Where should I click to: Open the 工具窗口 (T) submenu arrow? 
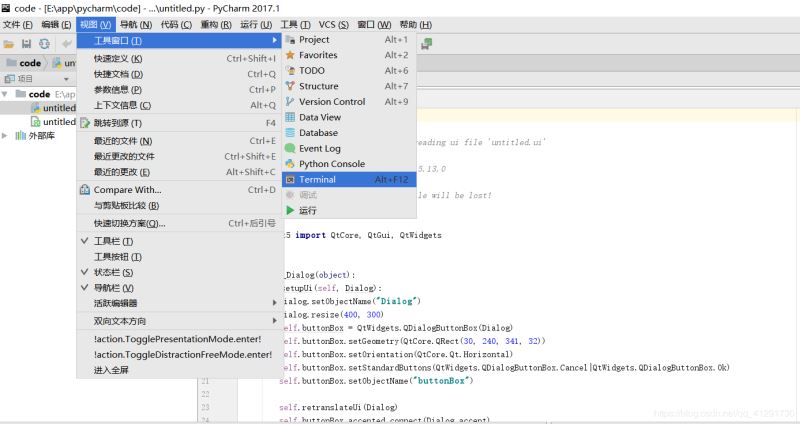click(275, 40)
